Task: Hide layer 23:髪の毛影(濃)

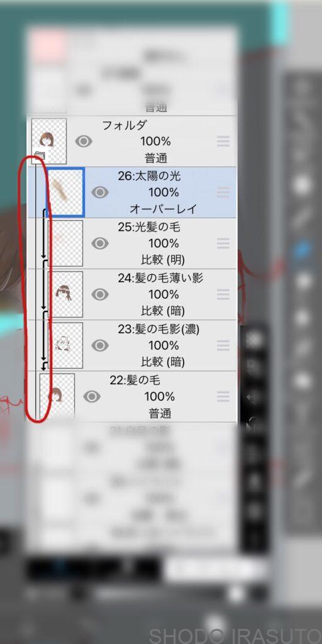Action: pos(100,345)
